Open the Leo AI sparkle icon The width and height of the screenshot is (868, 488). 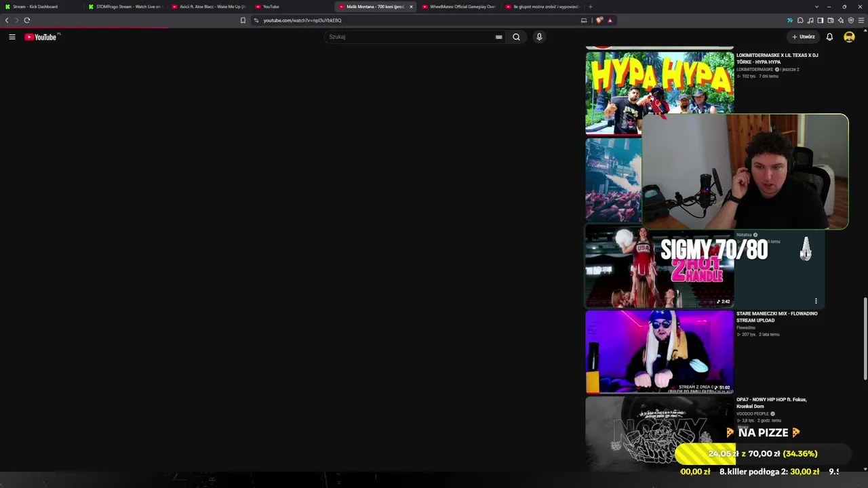[x=841, y=20]
